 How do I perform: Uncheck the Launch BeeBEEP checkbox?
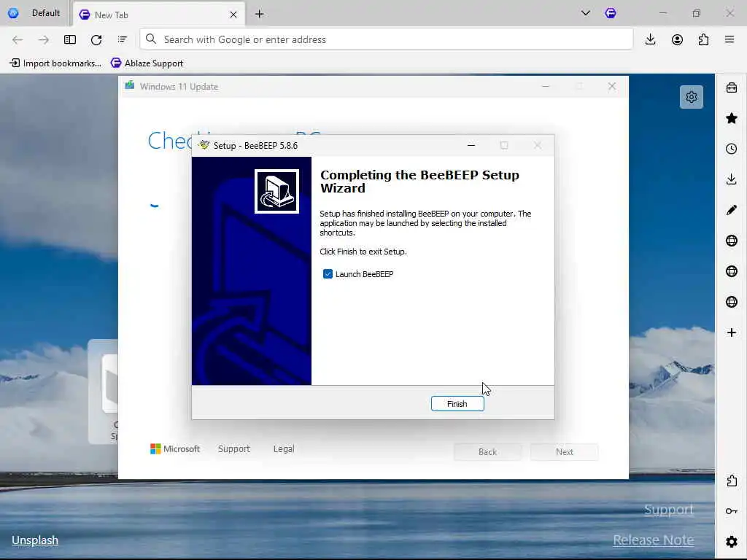(x=328, y=274)
